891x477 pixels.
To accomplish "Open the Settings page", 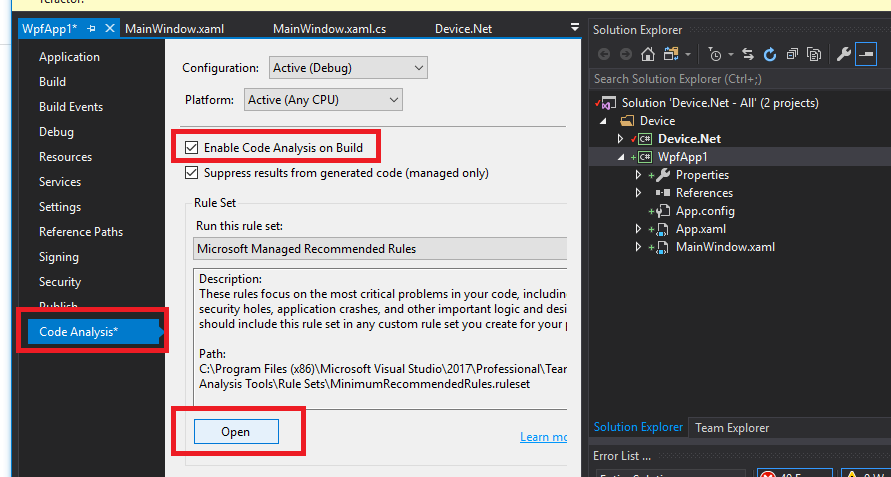I will point(60,207).
